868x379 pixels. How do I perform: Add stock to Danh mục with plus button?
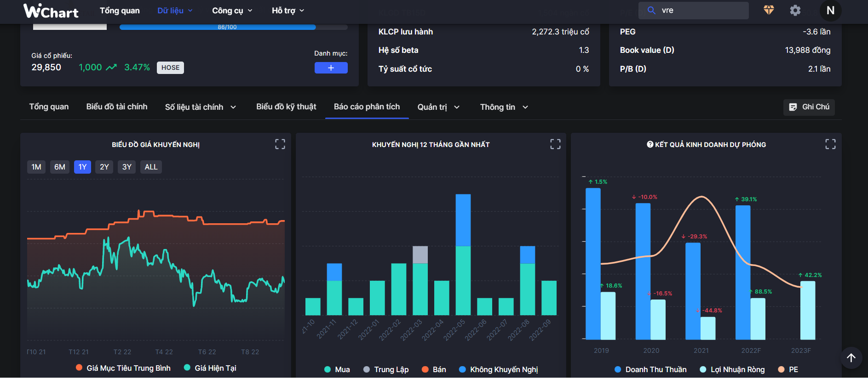[331, 68]
